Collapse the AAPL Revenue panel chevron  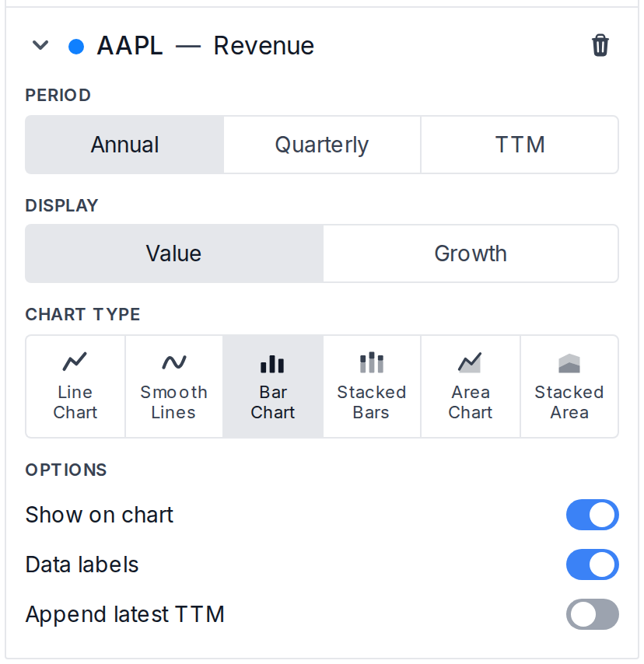point(40,45)
